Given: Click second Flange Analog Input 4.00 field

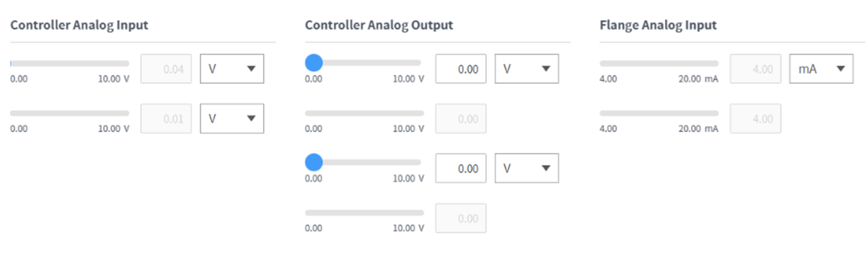Looking at the screenshot, I should [755, 119].
